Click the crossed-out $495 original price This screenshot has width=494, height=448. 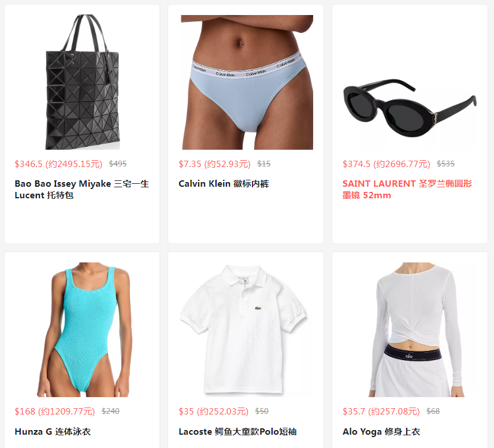[118, 164]
